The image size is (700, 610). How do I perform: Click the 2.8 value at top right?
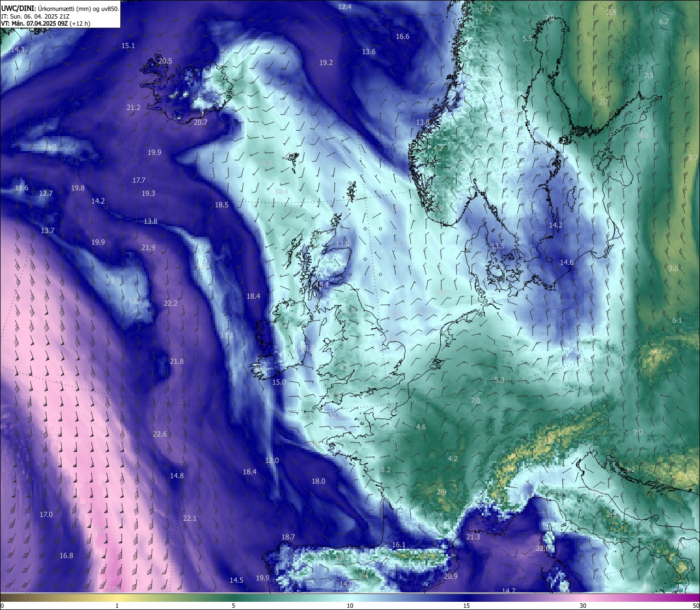tap(611, 13)
